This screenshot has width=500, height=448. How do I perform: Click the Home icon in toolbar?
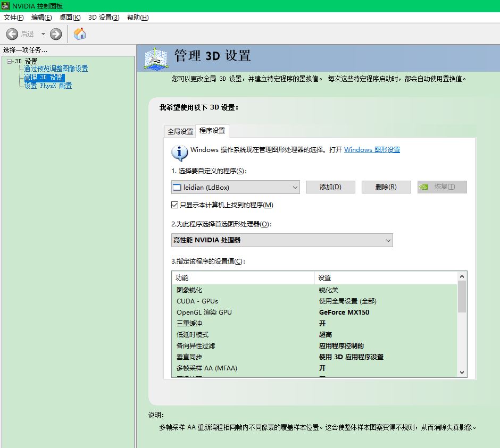80,34
